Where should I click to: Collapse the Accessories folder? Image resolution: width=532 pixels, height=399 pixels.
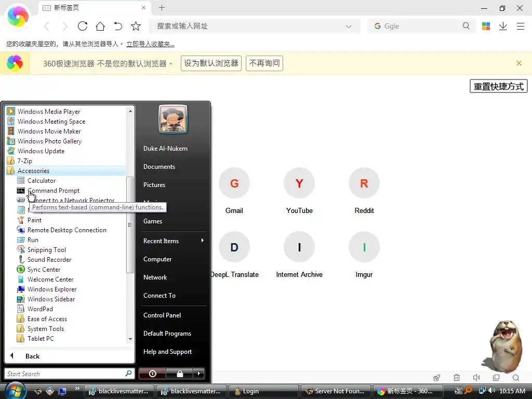click(66, 170)
